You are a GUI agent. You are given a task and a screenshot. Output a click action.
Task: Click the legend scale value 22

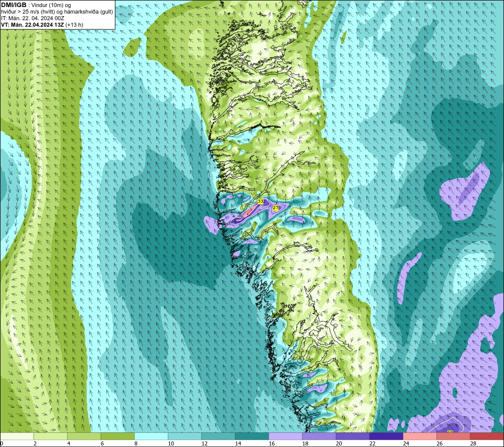pyautogui.click(x=372, y=443)
